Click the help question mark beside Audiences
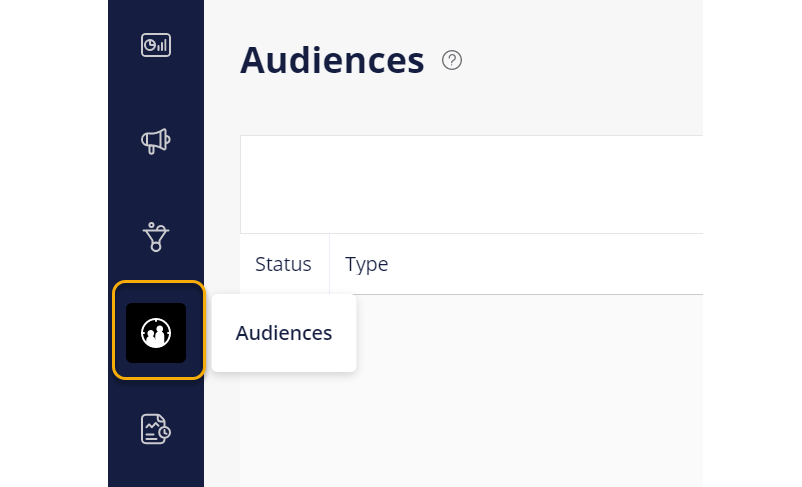 pyautogui.click(x=452, y=61)
